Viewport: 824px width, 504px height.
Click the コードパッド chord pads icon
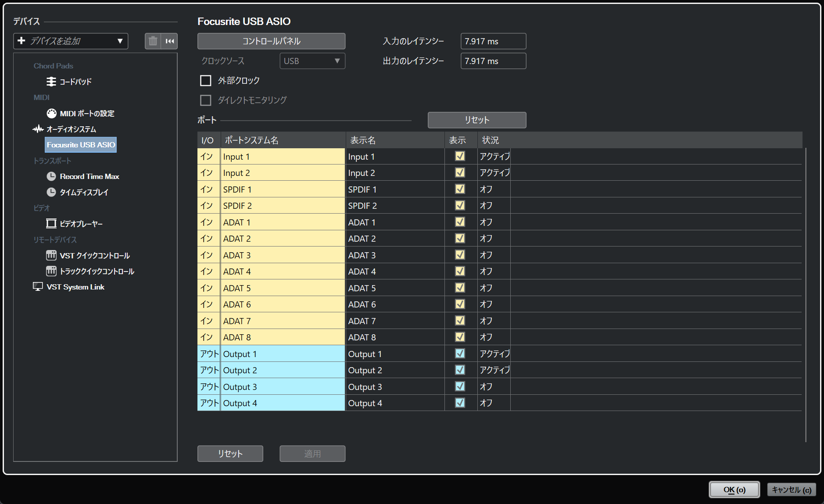51,82
